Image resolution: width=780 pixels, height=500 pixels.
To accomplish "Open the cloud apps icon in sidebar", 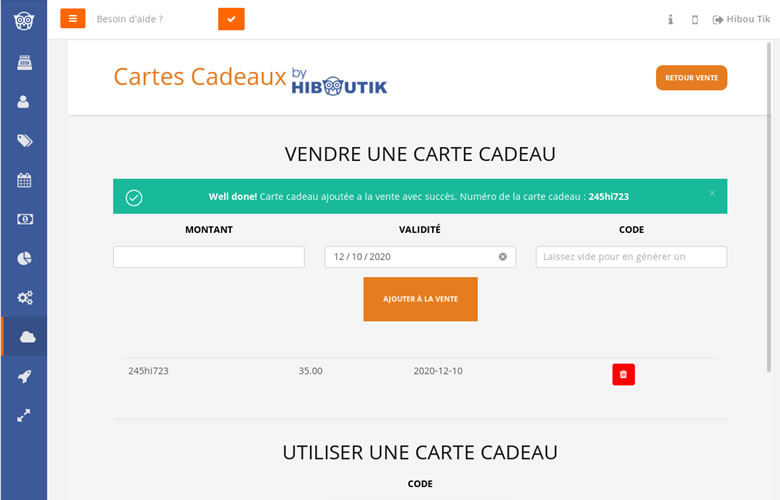I will coord(26,337).
